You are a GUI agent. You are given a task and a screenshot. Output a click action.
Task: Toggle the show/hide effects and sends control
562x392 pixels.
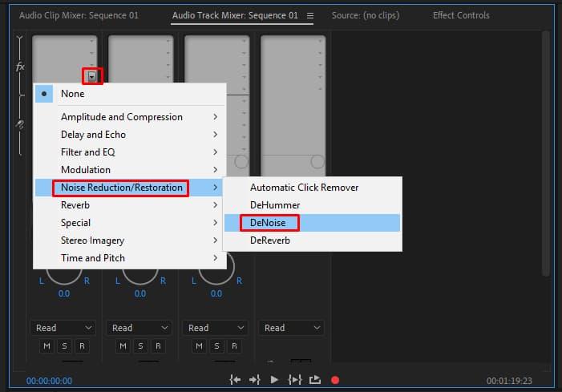pos(20,38)
